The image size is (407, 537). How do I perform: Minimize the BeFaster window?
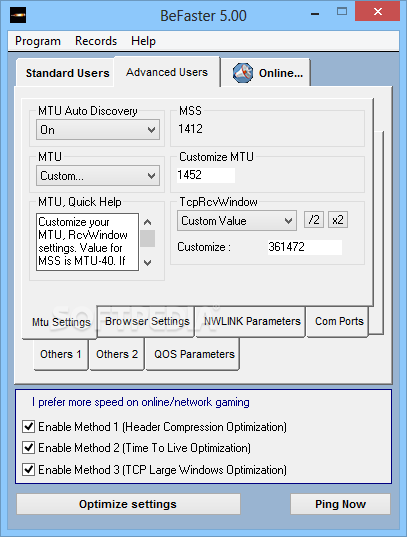[315, 14]
